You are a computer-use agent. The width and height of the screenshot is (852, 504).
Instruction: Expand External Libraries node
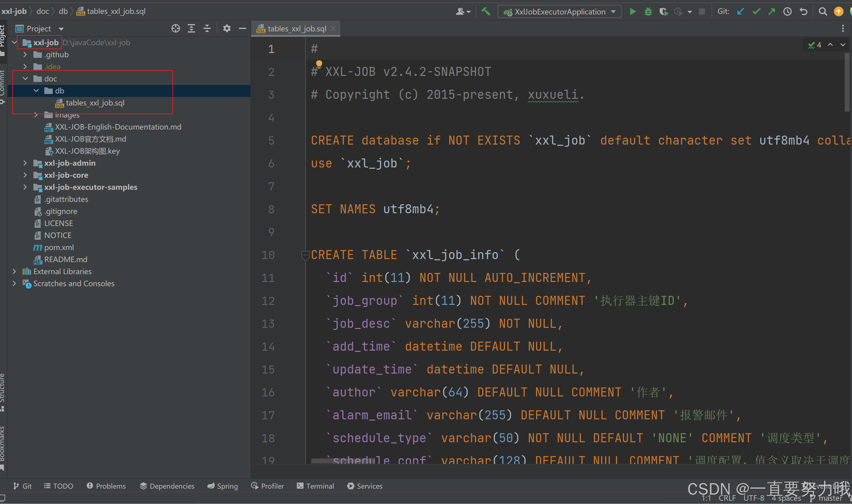14,271
